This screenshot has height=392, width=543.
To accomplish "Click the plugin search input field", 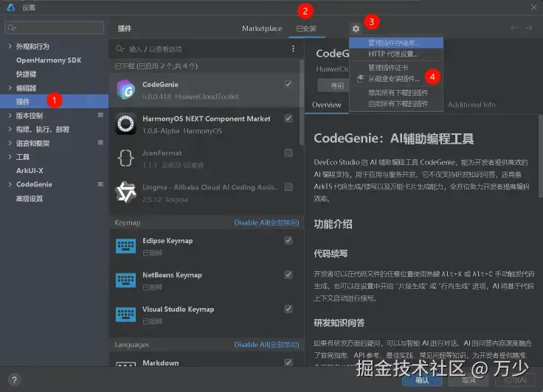I will coord(206,49).
